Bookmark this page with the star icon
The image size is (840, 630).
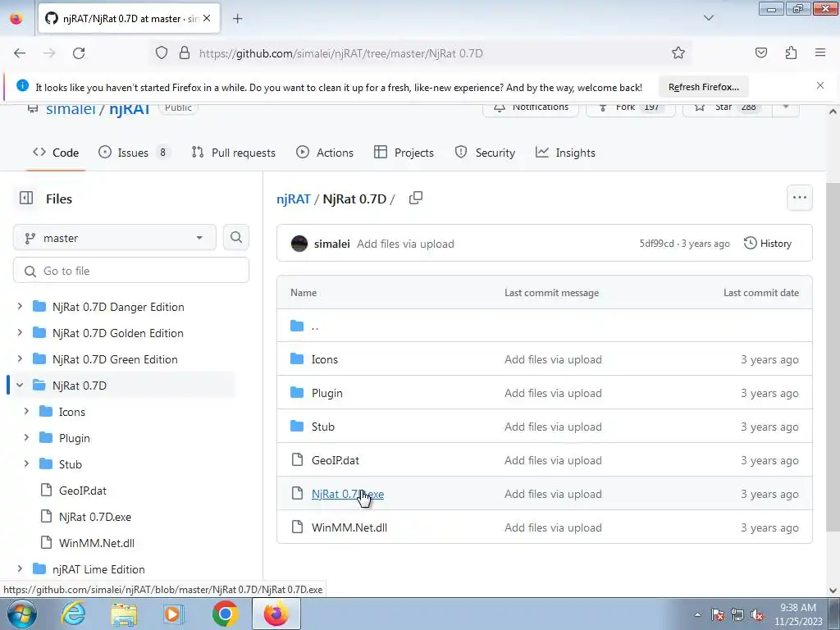tap(678, 52)
